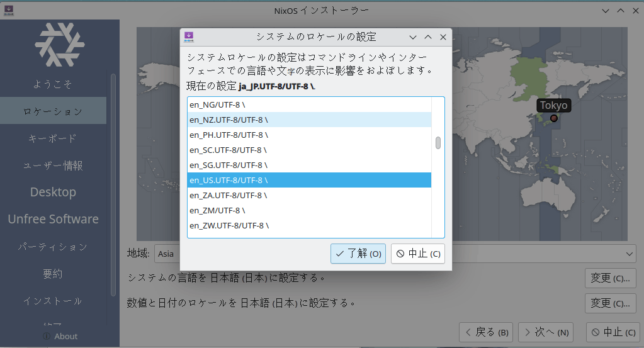The width and height of the screenshot is (644, 348).
Task: Open ロケーション step in sidebar
Action: pyautogui.click(x=53, y=111)
